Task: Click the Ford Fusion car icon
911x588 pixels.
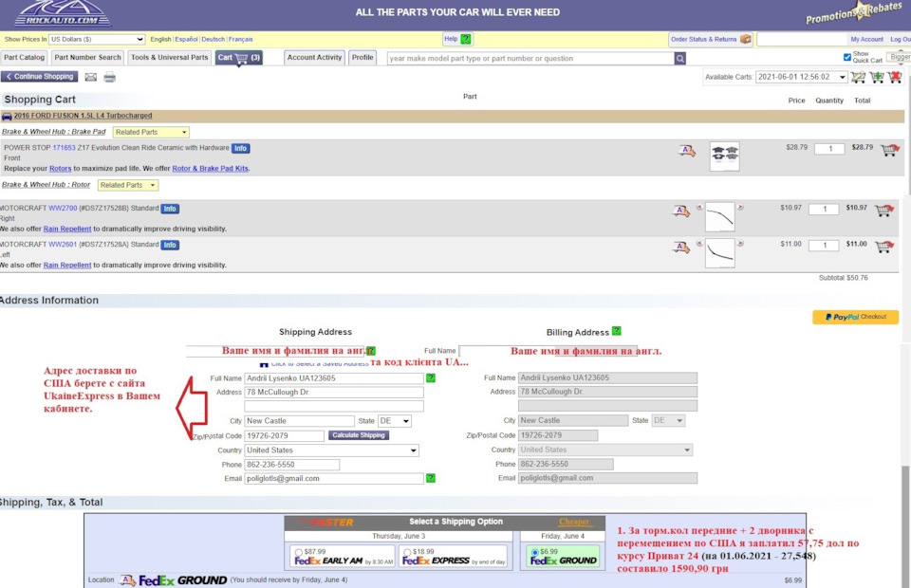Action: tap(7, 116)
